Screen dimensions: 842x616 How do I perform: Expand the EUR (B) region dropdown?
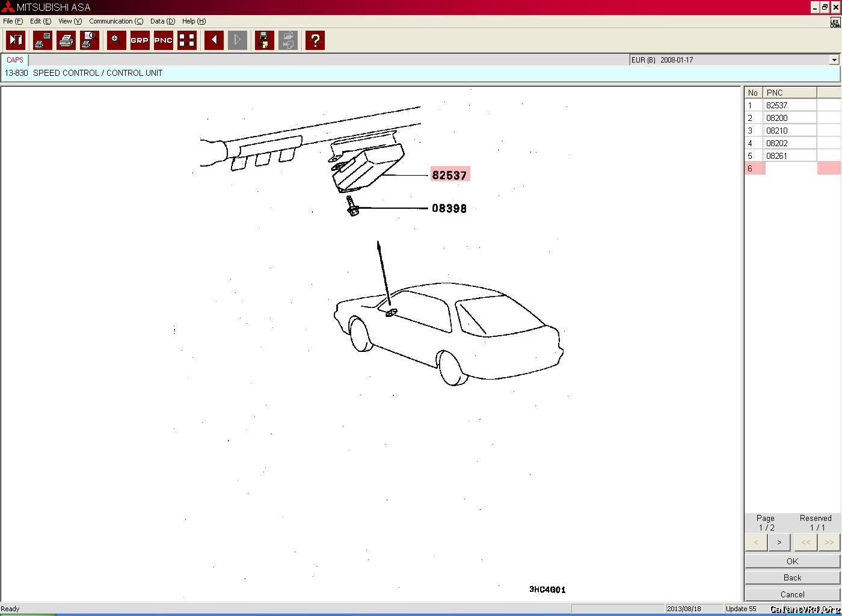[834, 60]
